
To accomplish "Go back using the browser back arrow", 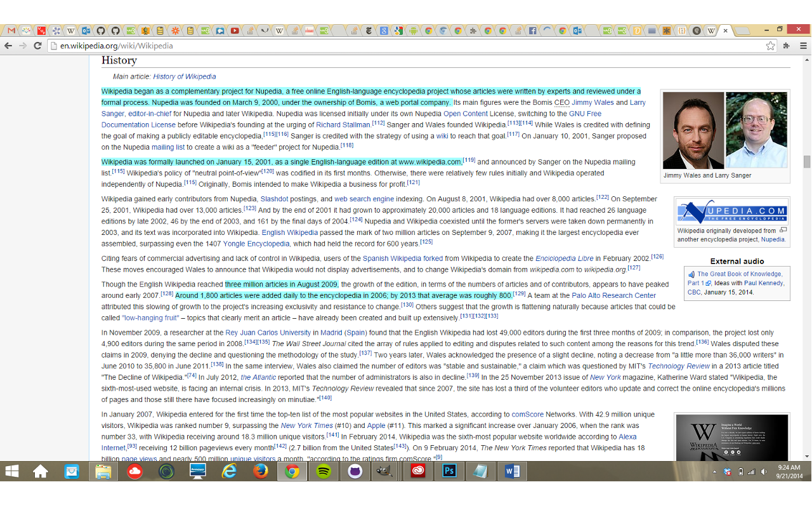I will [8, 46].
